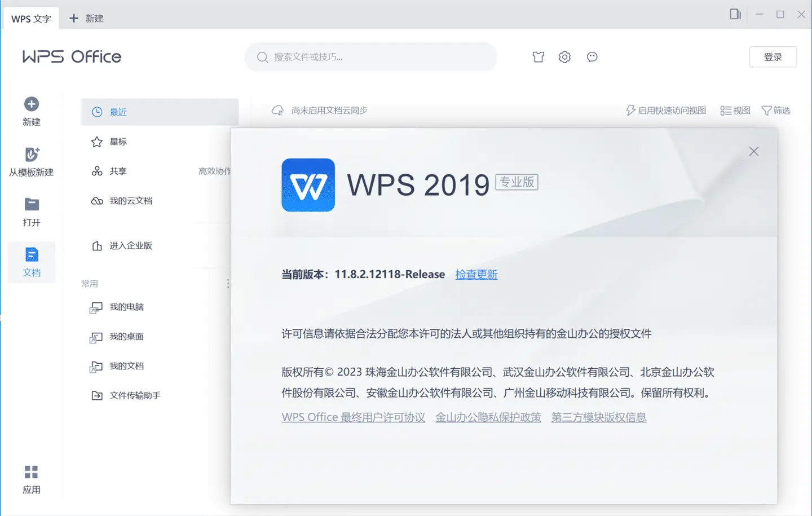Select 我的云文档 in navigation list

pyautogui.click(x=130, y=201)
